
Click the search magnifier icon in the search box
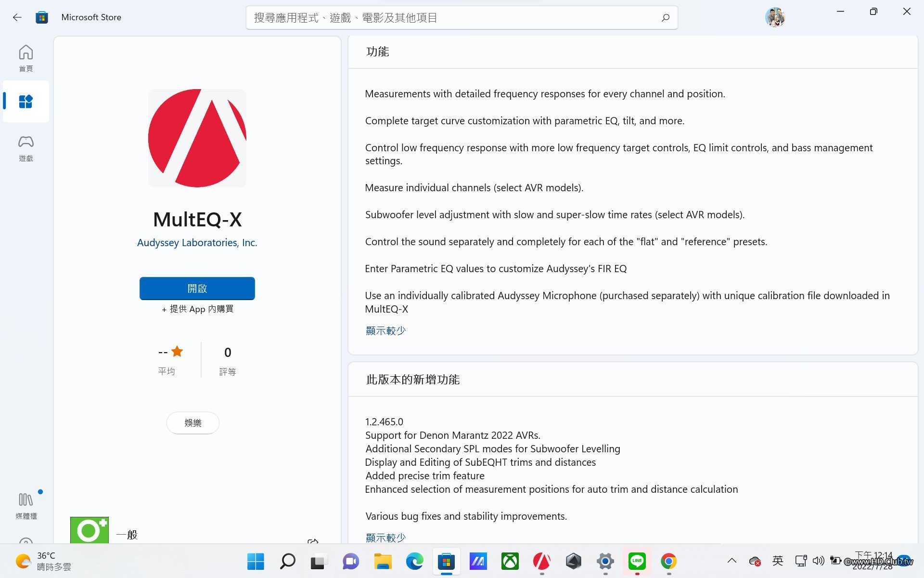click(x=665, y=18)
